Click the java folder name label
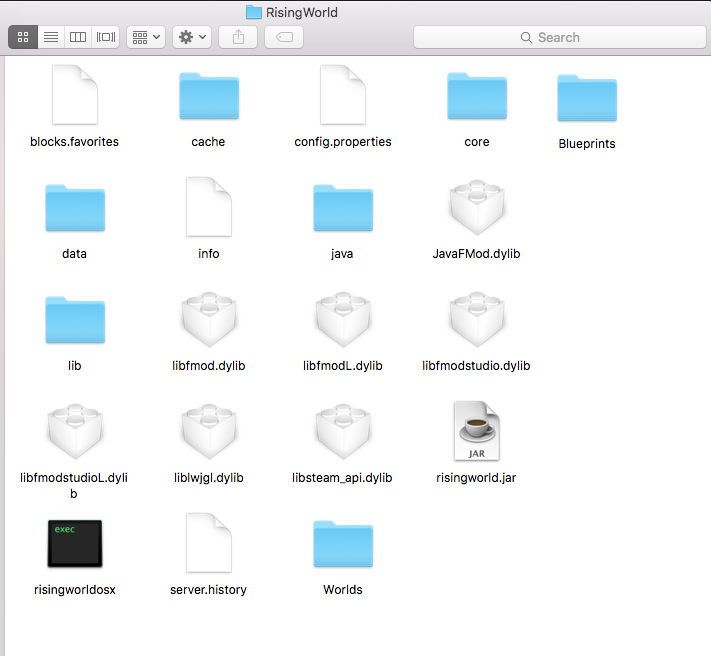711x656 pixels. pos(342,254)
